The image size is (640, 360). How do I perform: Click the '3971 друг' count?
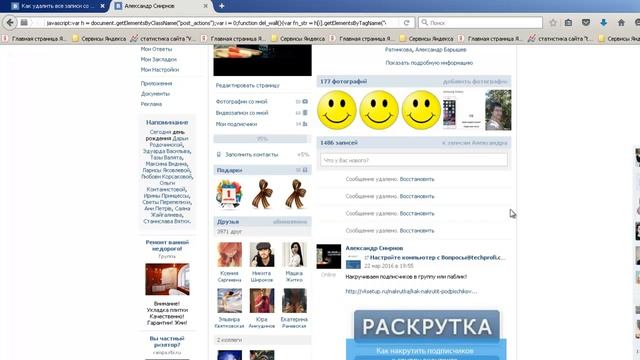[x=229, y=231]
